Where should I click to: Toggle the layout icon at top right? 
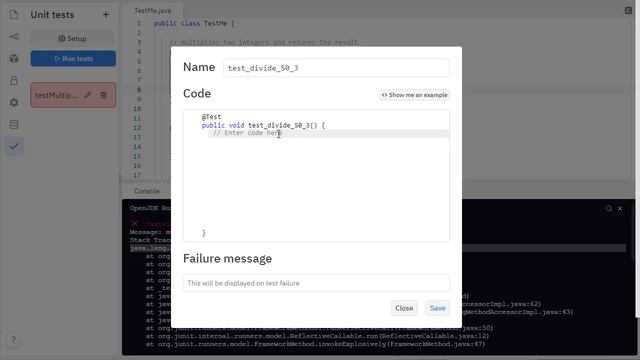pyautogui.click(x=628, y=11)
